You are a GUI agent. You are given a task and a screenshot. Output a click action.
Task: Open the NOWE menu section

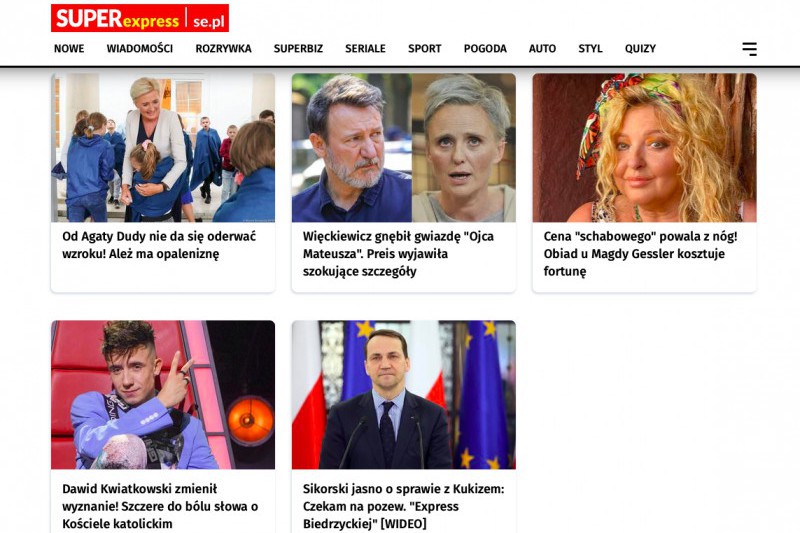[x=69, y=48]
